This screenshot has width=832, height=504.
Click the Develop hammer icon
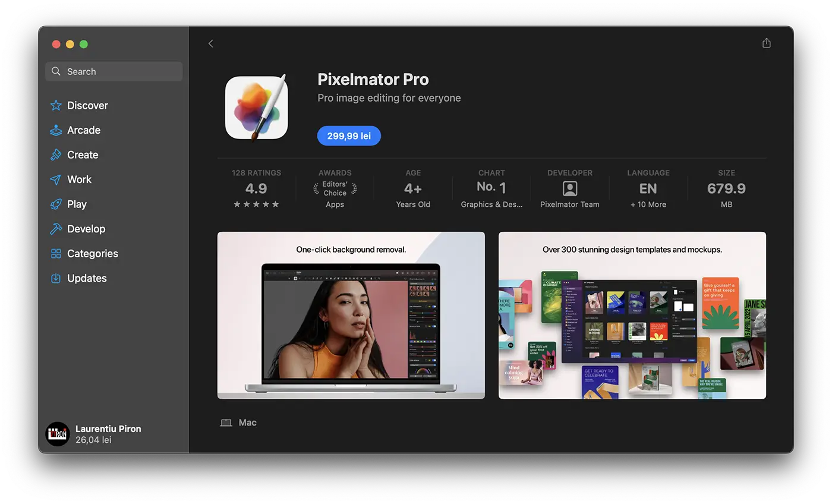click(x=56, y=229)
